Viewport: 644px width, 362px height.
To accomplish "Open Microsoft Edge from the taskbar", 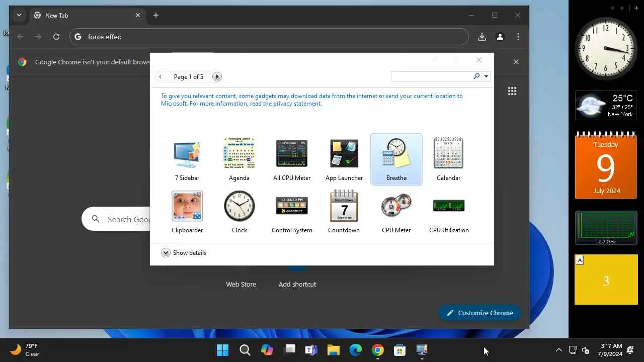I will pos(356,350).
